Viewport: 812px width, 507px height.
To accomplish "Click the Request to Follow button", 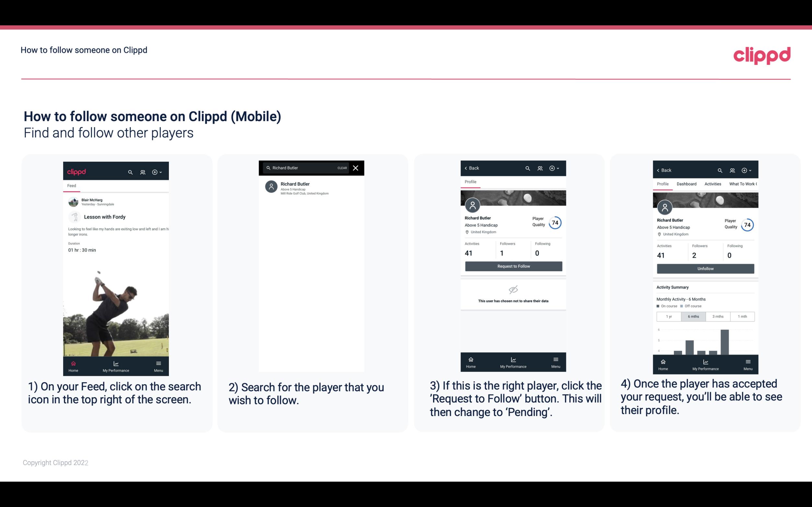I will 513,266.
